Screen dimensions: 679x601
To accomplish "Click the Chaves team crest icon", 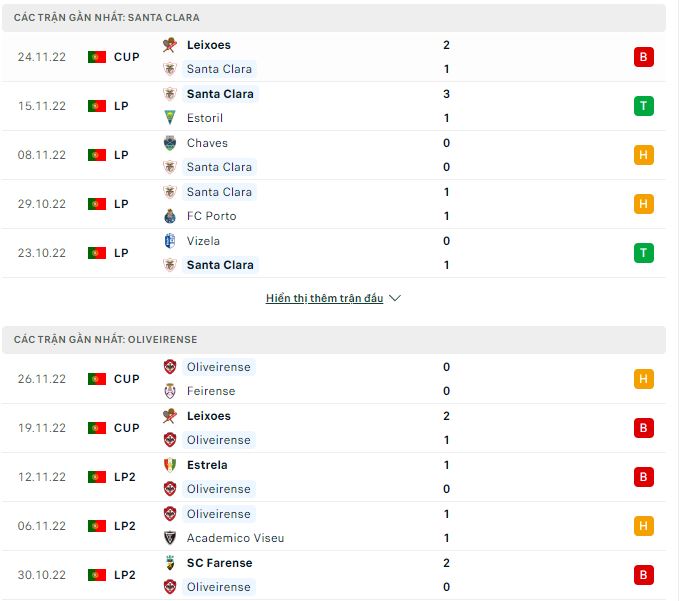I will (x=170, y=143).
